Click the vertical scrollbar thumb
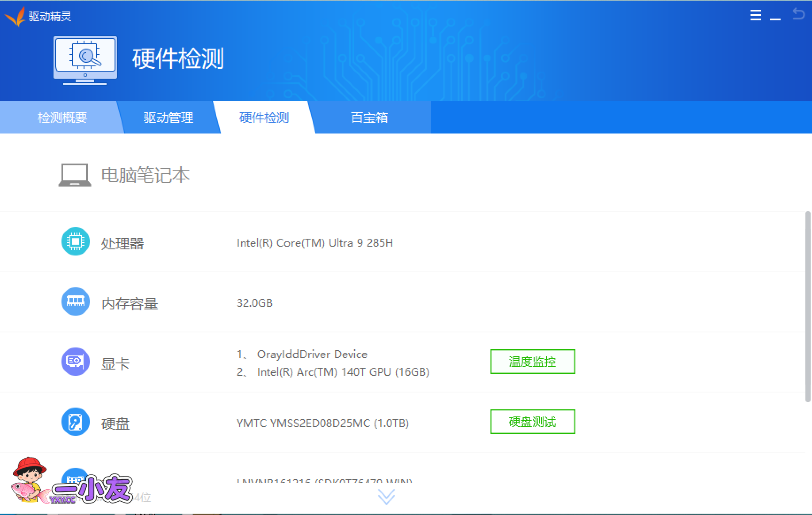The width and height of the screenshot is (812, 515). tap(808, 307)
